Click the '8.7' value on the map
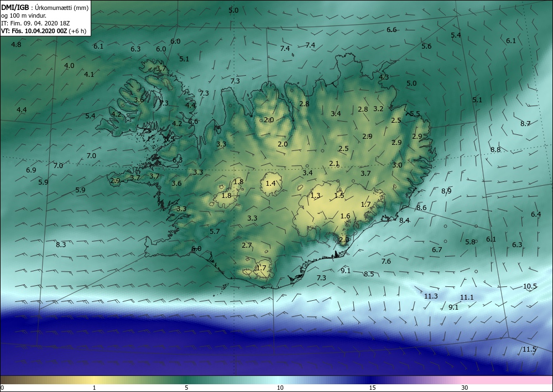553x392 pixels. [x=525, y=124]
